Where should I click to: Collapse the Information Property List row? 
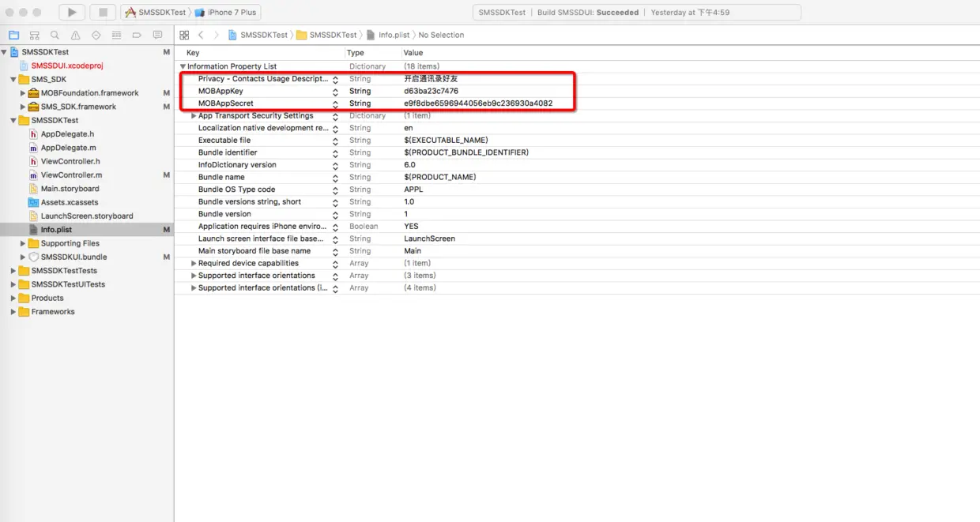click(x=183, y=66)
